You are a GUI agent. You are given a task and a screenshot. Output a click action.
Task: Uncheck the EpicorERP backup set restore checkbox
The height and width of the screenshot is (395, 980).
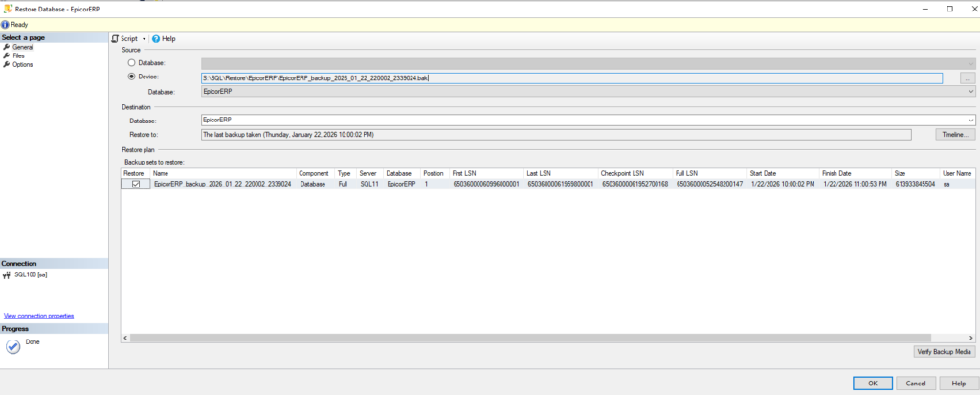pyautogui.click(x=136, y=184)
